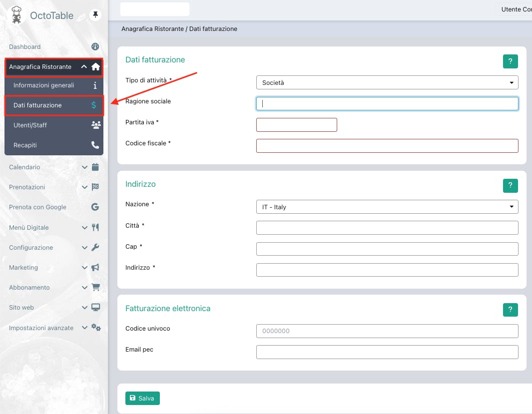Click the Calendario calendar icon

tap(95, 167)
